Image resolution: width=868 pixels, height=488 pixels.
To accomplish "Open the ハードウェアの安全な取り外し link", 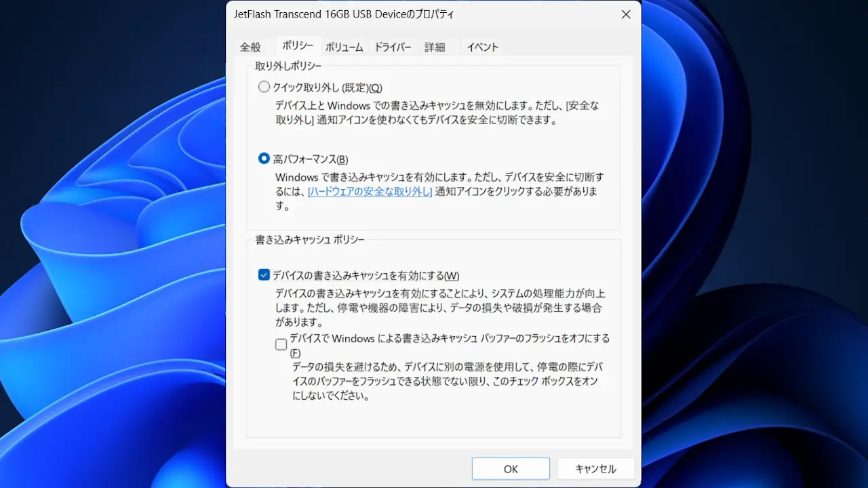I will [x=370, y=192].
